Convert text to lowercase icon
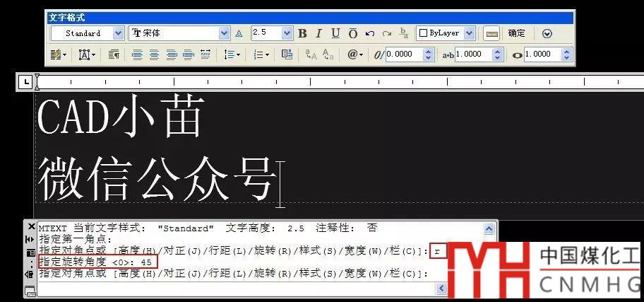 (328, 54)
